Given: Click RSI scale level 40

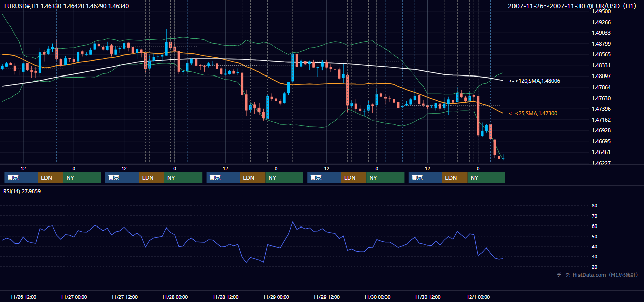Looking at the screenshot, I should tap(594, 247).
